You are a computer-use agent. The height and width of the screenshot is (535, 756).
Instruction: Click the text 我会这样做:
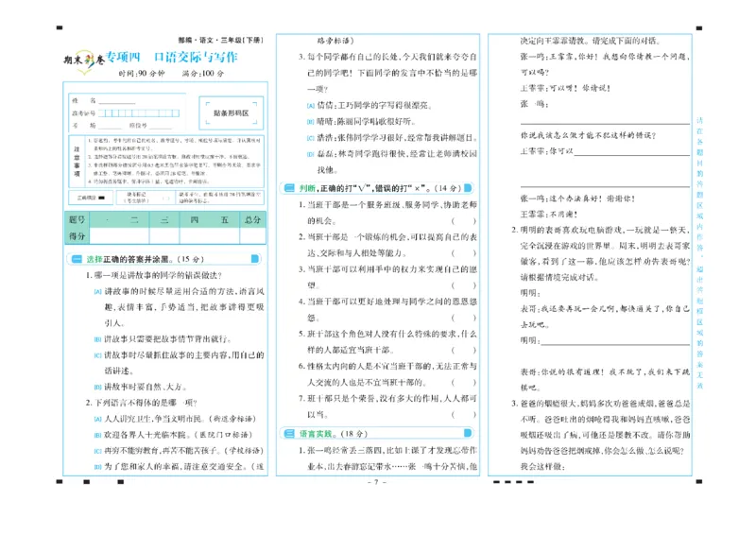pos(542,467)
